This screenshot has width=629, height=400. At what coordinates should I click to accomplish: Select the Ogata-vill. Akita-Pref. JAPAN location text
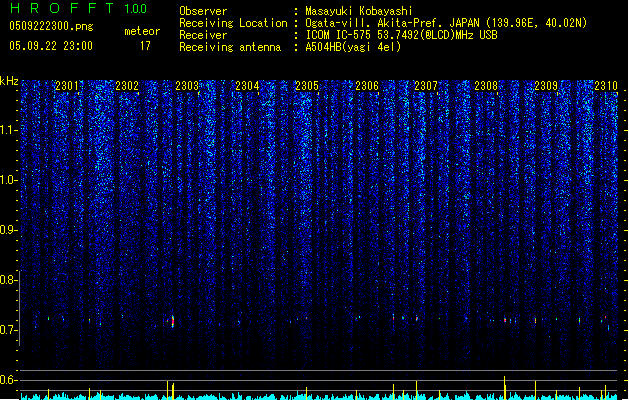point(446,23)
